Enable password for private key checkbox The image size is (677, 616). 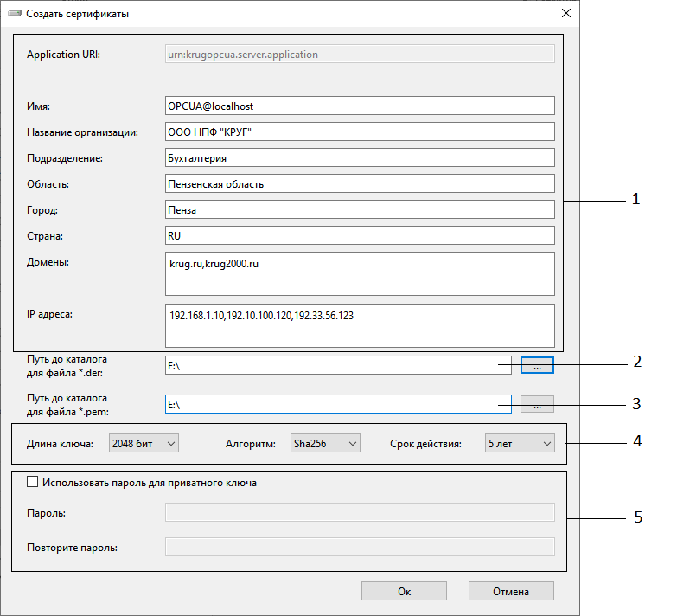pyautogui.click(x=34, y=483)
